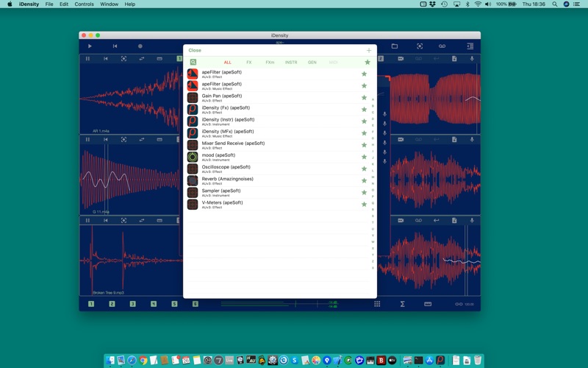This screenshot has width=588, height=368.
Task: Click the sigma icon in the bottom bar
Action: (402, 304)
